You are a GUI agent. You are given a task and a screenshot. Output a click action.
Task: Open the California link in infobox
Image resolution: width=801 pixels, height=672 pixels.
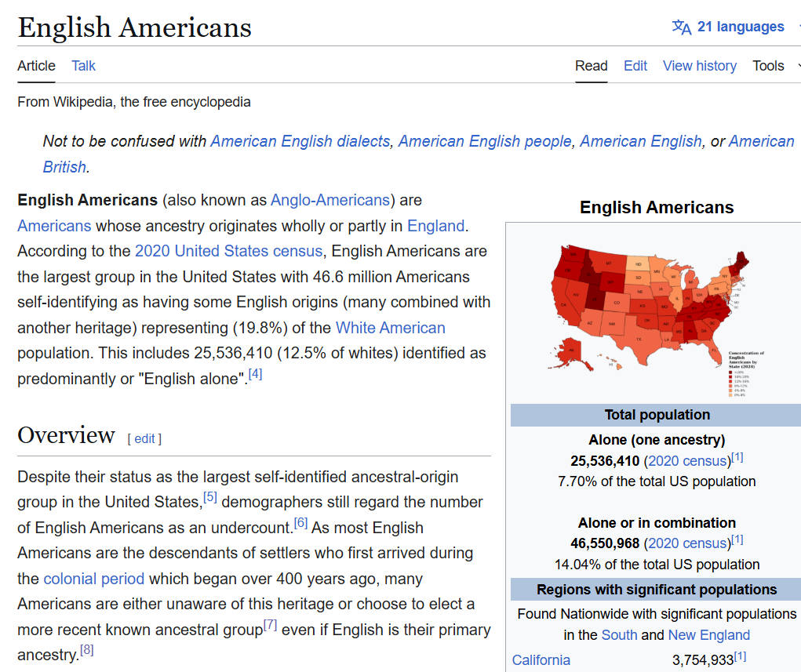tap(541, 660)
